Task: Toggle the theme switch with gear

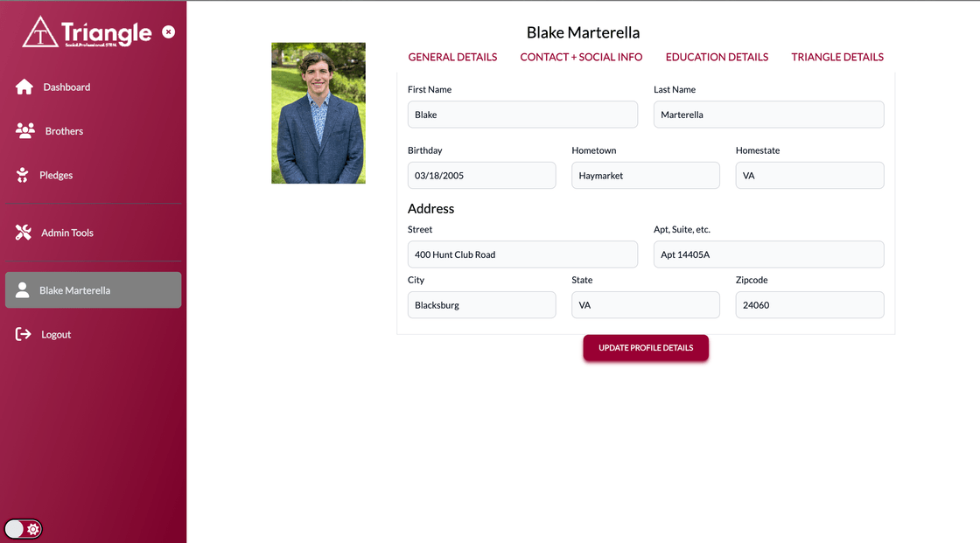Action: tap(23, 529)
